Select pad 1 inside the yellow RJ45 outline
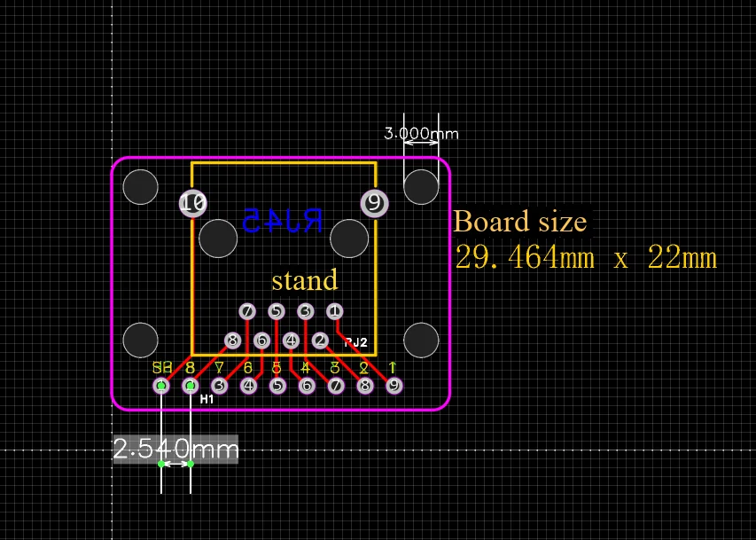756x540 pixels. (x=335, y=311)
